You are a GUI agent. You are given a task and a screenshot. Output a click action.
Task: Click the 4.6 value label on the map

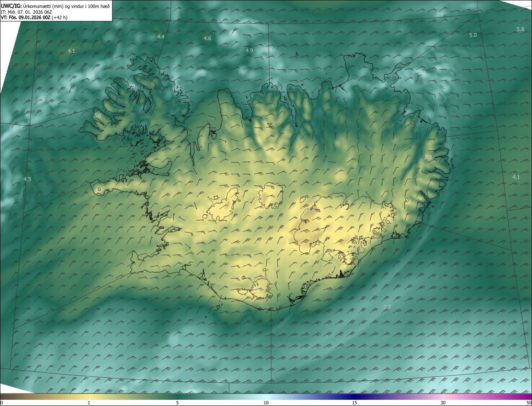pos(207,39)
